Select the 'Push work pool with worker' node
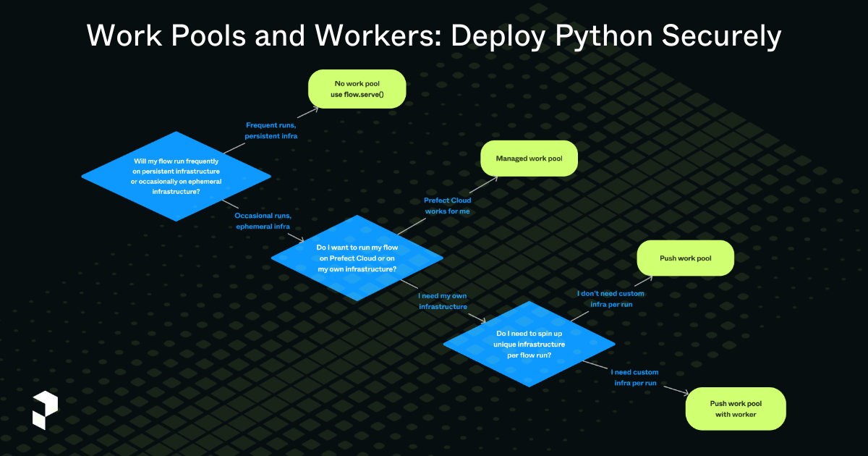 735,408
